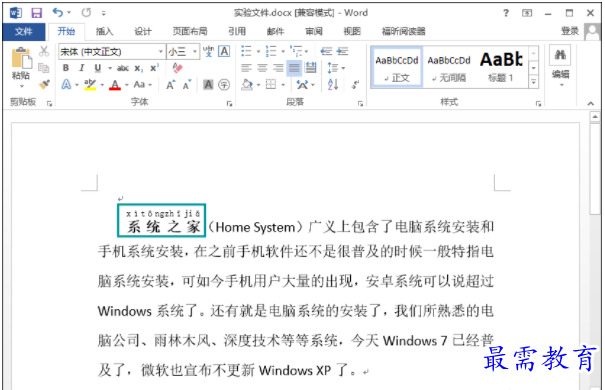Justify paragraph alignment
This screenshot has height=390, width=605.
[x=294, y=68]
